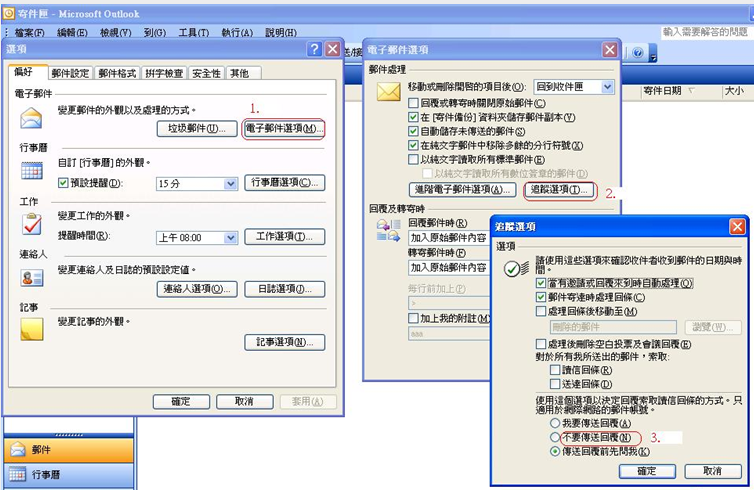
Task: Click the 電子郵件選項 button
Action: point(284,128)
